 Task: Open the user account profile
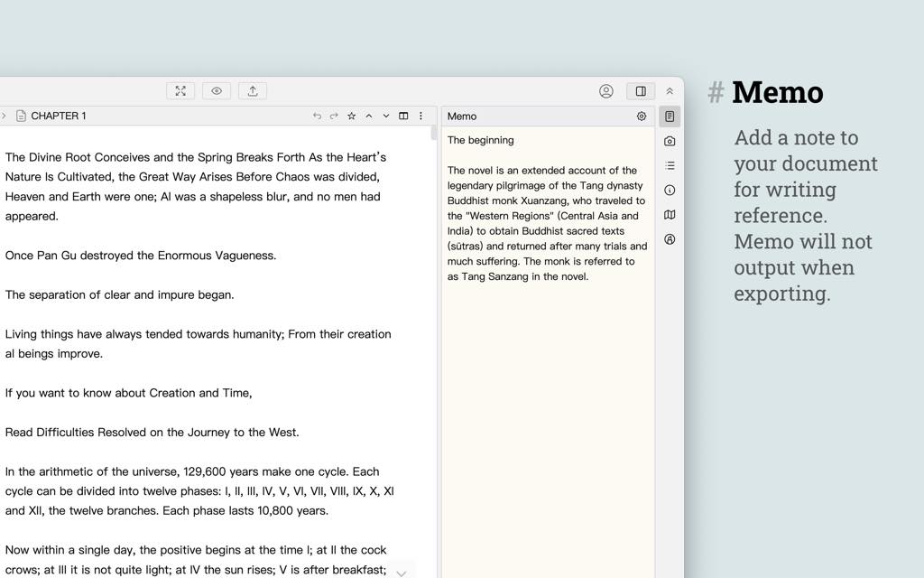605,91
